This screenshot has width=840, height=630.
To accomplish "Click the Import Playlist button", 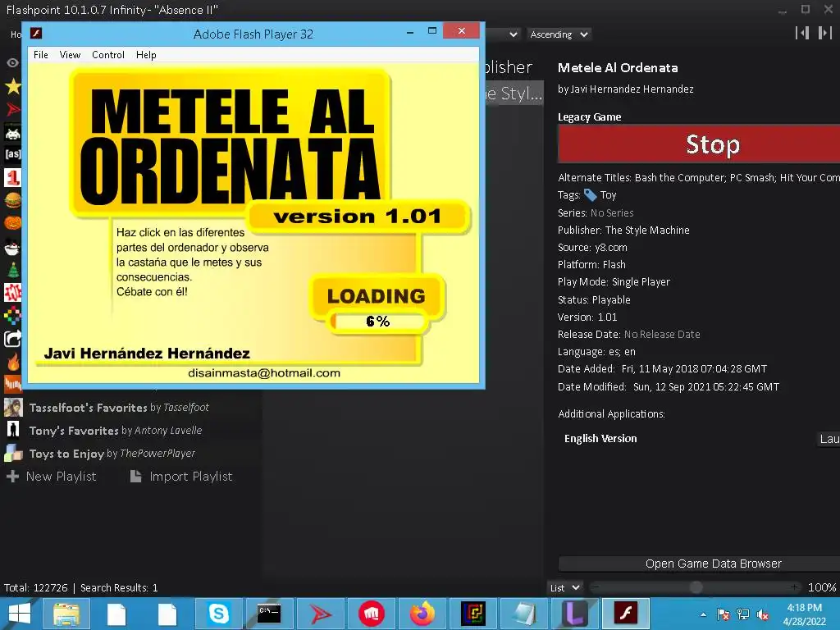I will pos(181,477).
